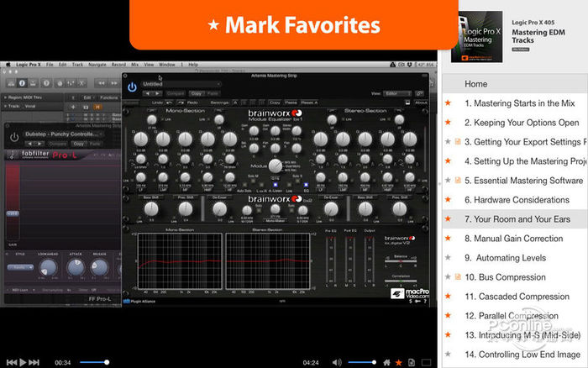
Task: Open the Logic Pro X File menu
Action: (50, 65)
